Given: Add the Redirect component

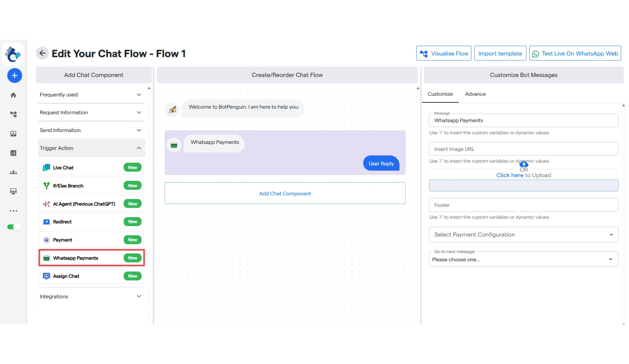Looking at the screenshot, I should point(92,222).
